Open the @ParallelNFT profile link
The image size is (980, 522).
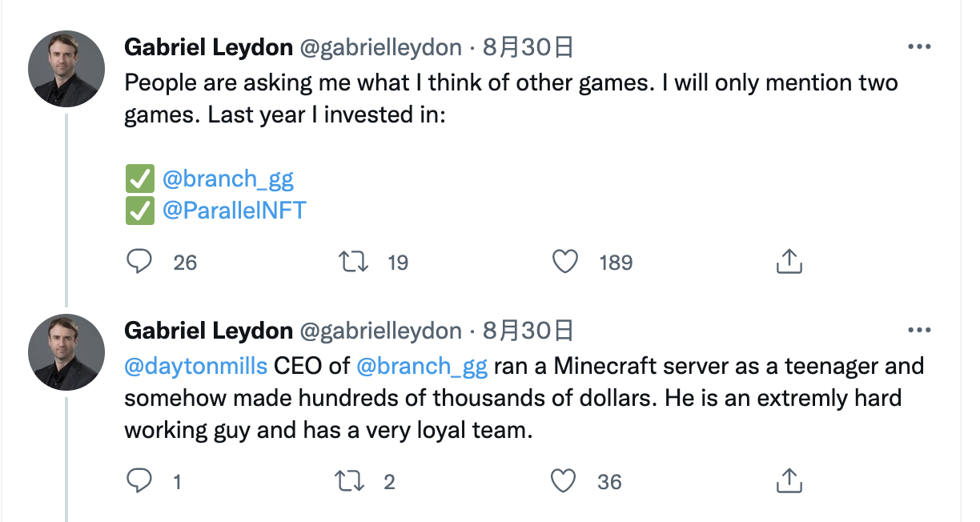pyautogui.click(x=235, y=211)
